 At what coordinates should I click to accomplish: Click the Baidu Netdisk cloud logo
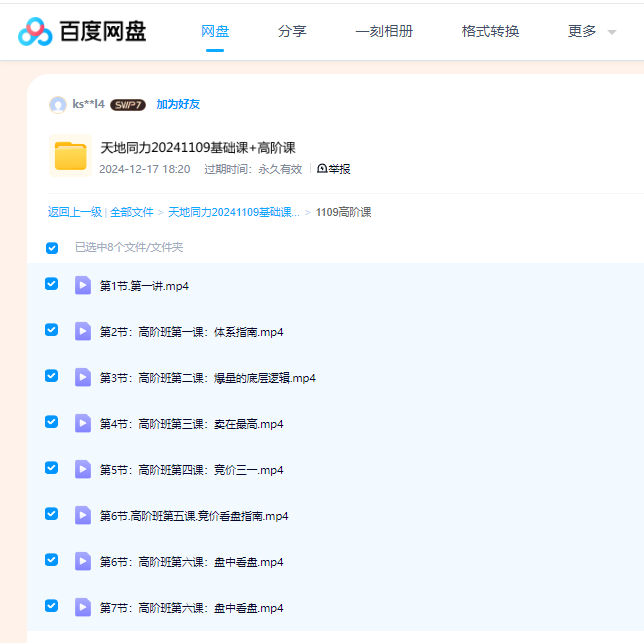coord(35,32)
